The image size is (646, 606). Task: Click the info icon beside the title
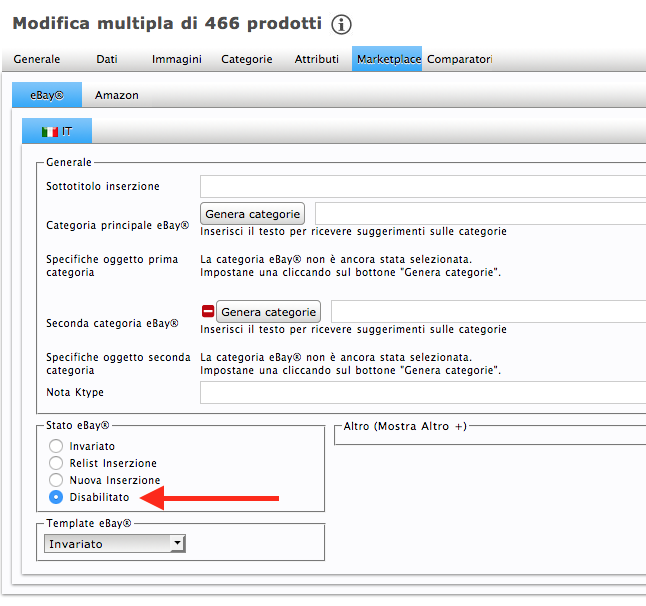click(x=341, y=24)
